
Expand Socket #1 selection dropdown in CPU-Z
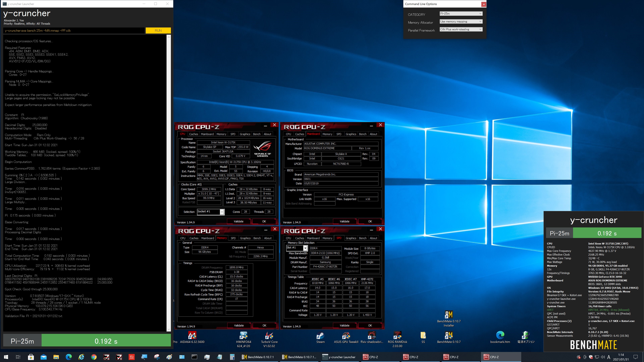click(x=222, y=212)
